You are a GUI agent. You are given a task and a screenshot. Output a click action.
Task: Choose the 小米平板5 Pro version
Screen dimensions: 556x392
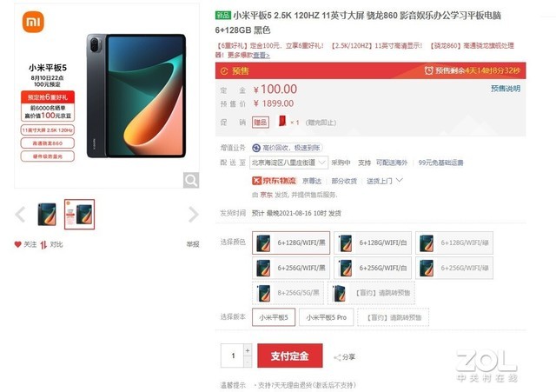click(x=327, y=317)
